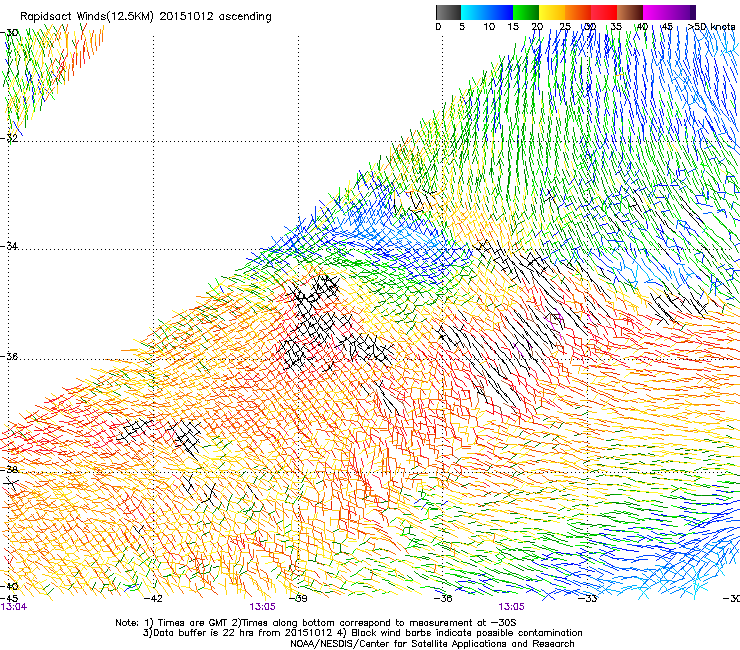
Task: Click the cyan-blue 5-15 knots color swatch
Action: (x=487, y=12)
